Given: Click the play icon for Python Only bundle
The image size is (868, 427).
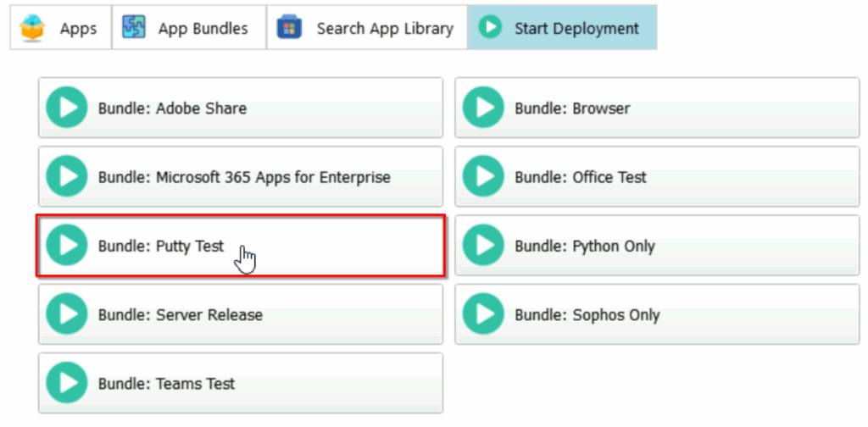Looking at the screenshot, I should [x=483, y=246].
